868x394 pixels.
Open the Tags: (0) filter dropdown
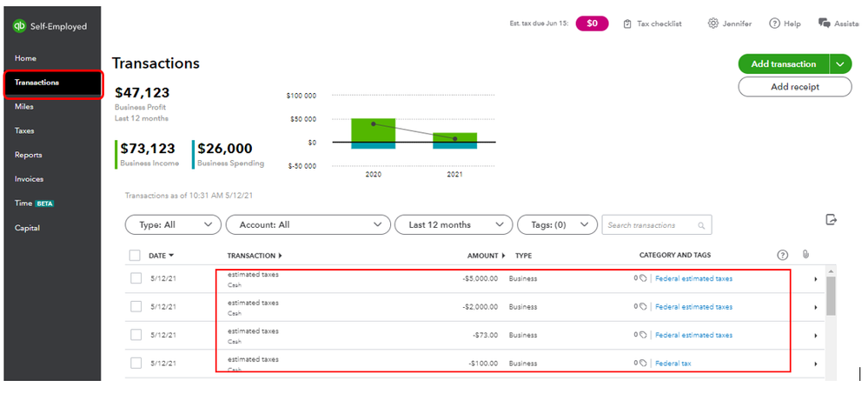coord(557,225)
